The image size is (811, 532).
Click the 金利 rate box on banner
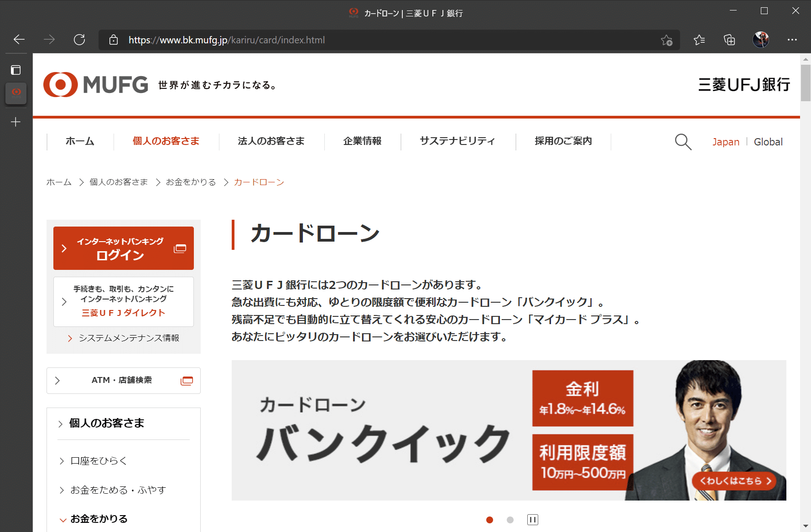pos(583,398)
